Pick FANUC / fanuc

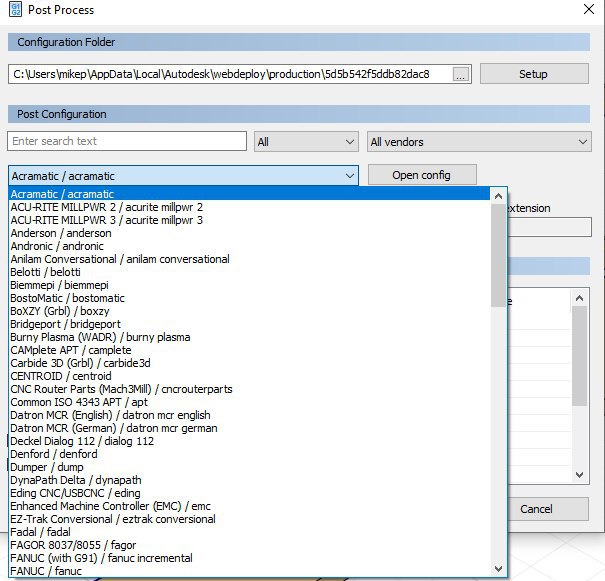click(x=249, y=571)
